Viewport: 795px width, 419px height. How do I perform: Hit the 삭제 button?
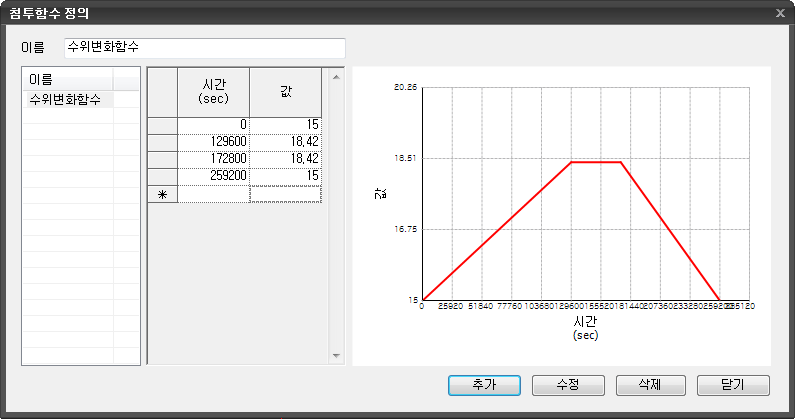tap(652, 385)
